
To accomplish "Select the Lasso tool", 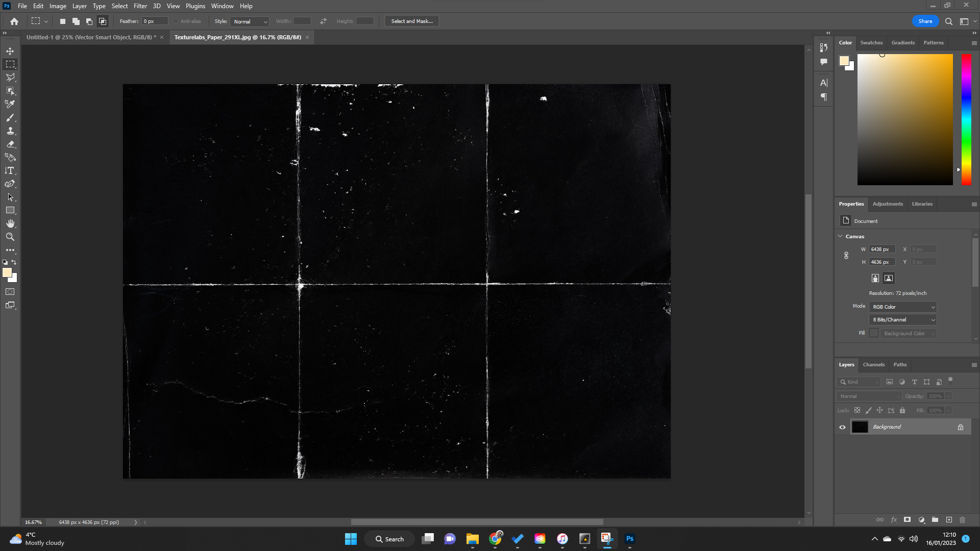I will [10, 78].
